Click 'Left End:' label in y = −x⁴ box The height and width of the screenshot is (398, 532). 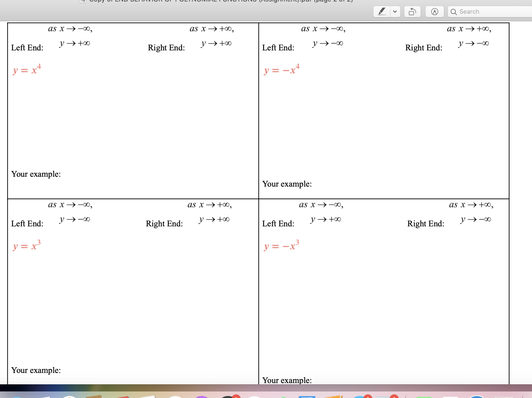pyautogui.click(x=278, y=48)
